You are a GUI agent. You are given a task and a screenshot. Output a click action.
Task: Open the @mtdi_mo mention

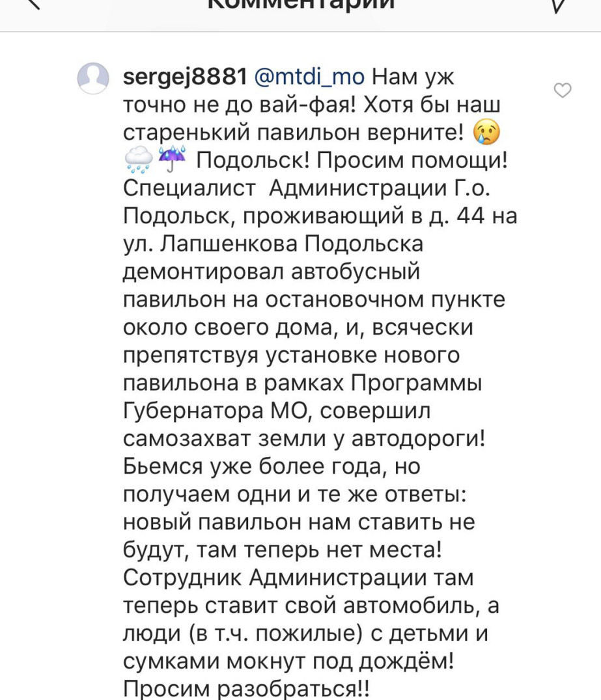click(x=309, y=77)
